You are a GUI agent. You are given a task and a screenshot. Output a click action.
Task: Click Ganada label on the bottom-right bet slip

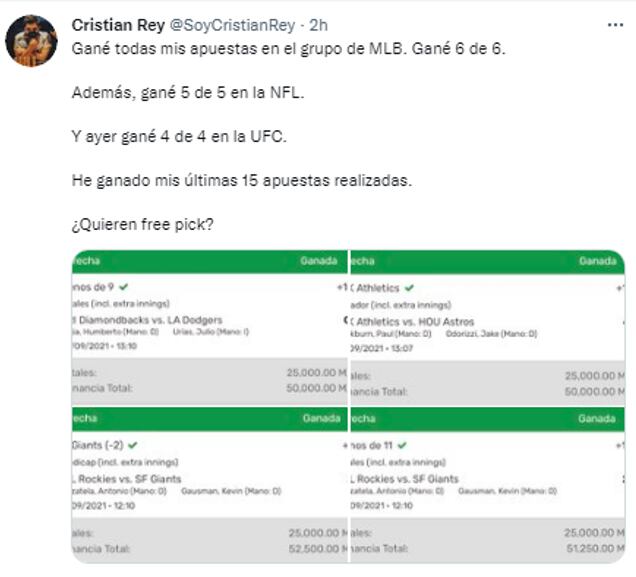tap(598, 418)
